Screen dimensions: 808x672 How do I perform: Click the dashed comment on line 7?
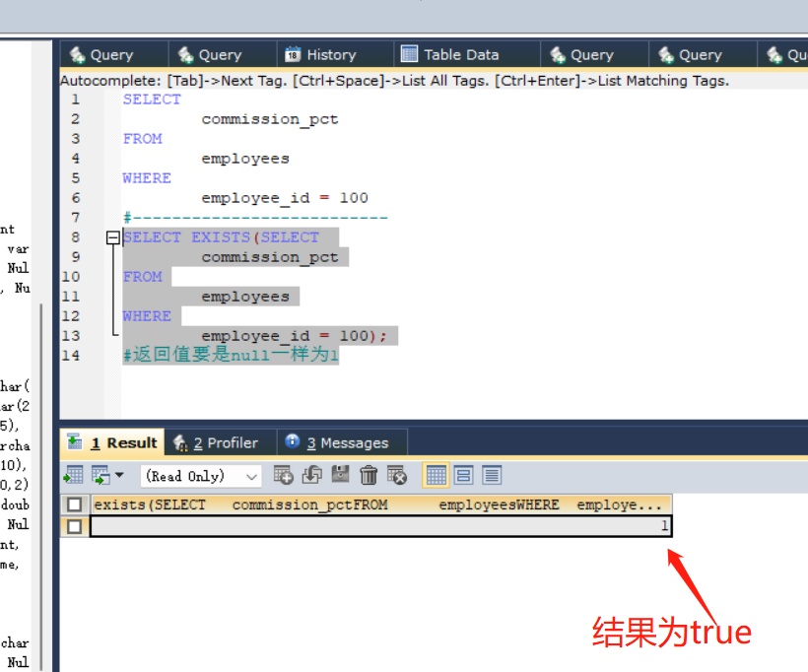coord(255,218)
